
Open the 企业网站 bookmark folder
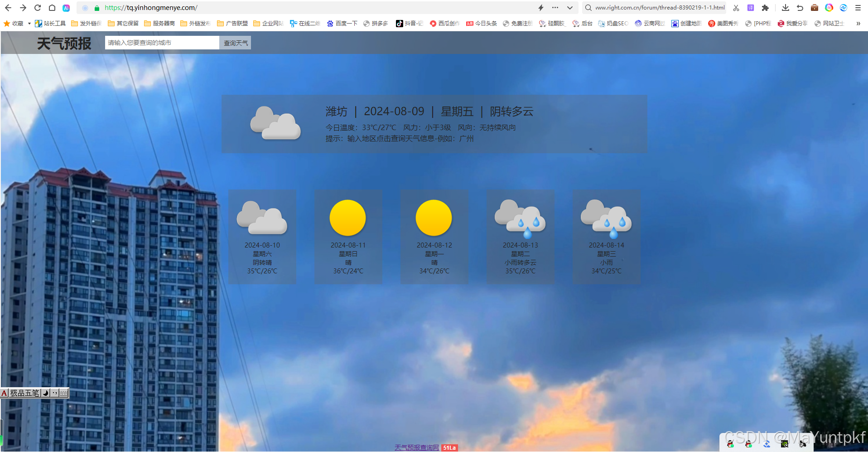pyautogui.click(x=268, y=24)
